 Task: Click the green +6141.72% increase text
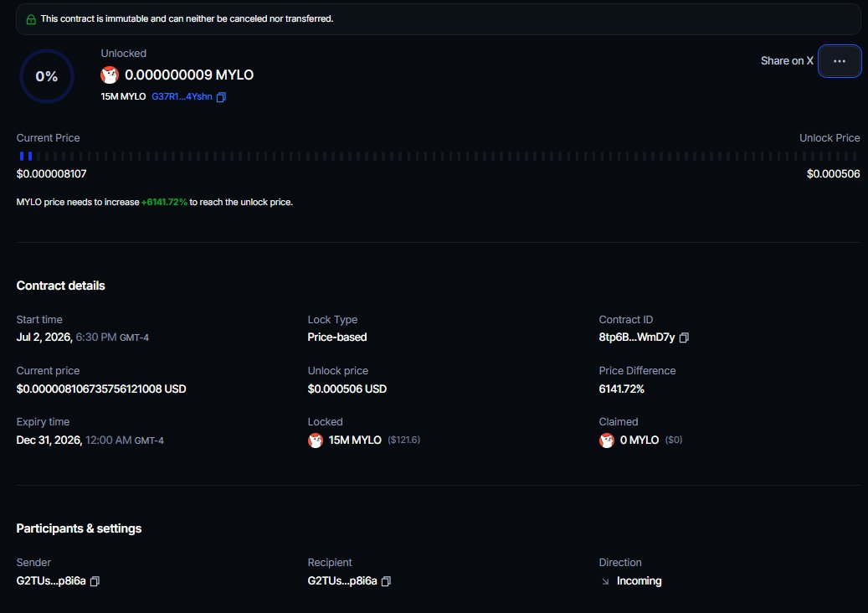point(164,202)
